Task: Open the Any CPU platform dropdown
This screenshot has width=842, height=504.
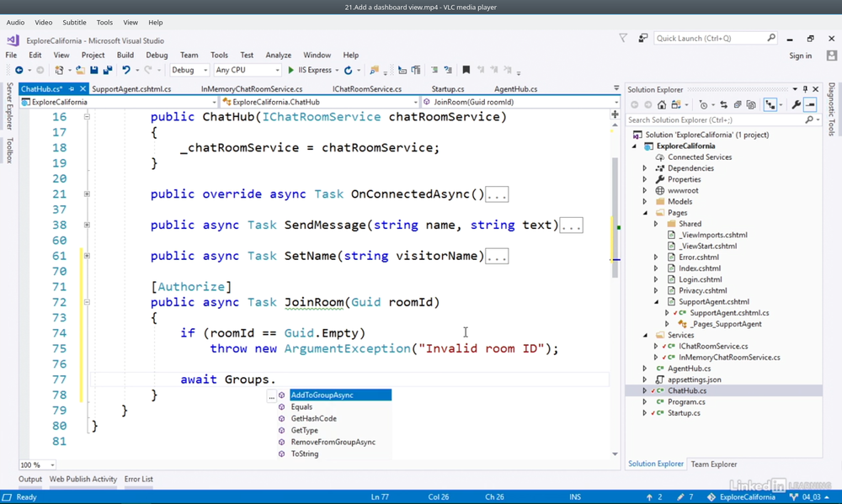Action: [247, 70]
